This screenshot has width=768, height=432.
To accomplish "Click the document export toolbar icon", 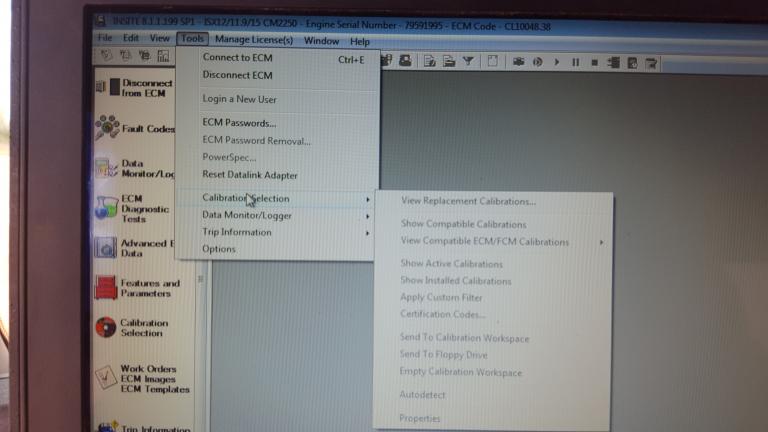I will (x=430, y=61).
